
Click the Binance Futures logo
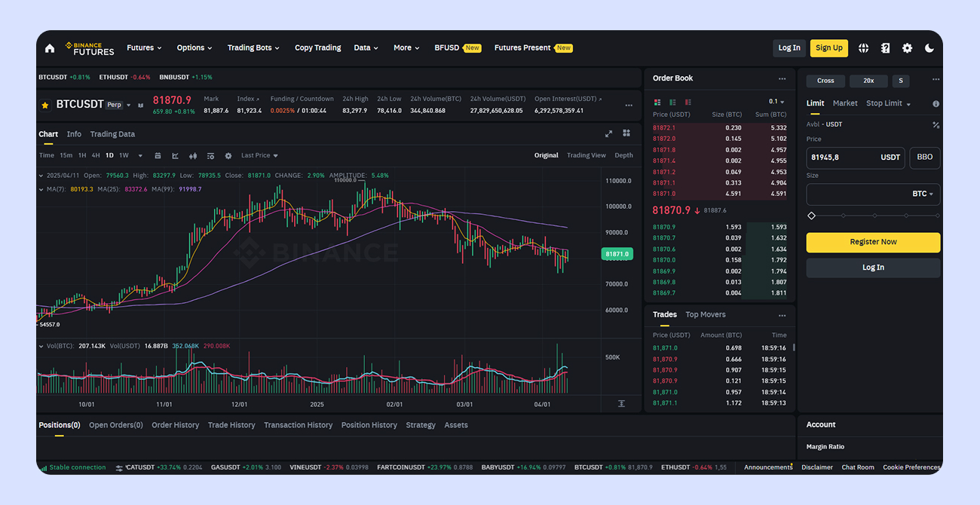coord(90,48)
